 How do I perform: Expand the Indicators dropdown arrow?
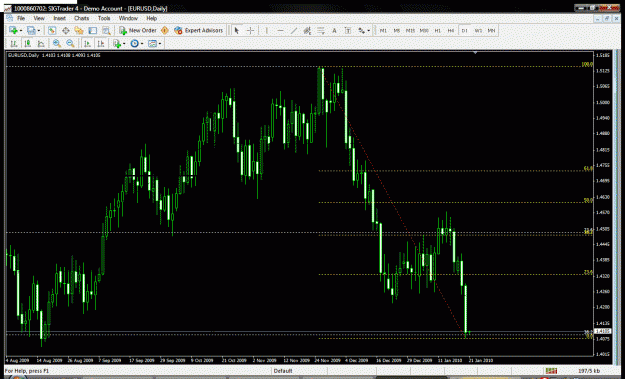click(x=124, y=44)
